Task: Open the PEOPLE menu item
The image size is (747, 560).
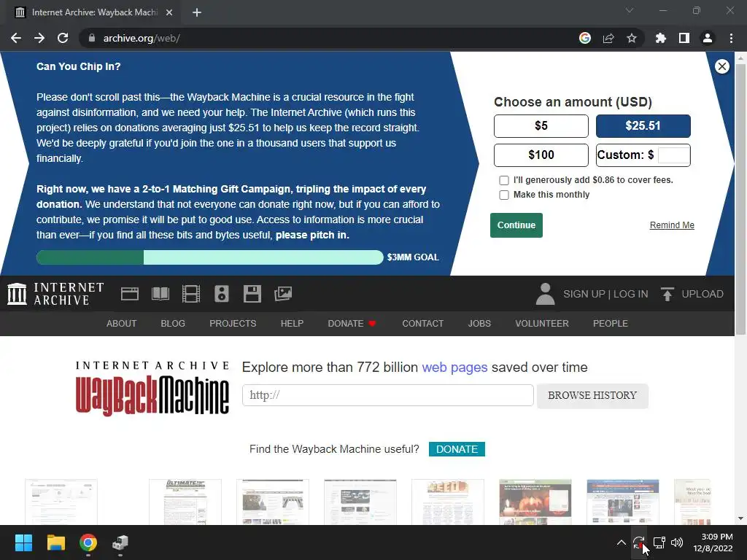Action: (x=611, y=323)
